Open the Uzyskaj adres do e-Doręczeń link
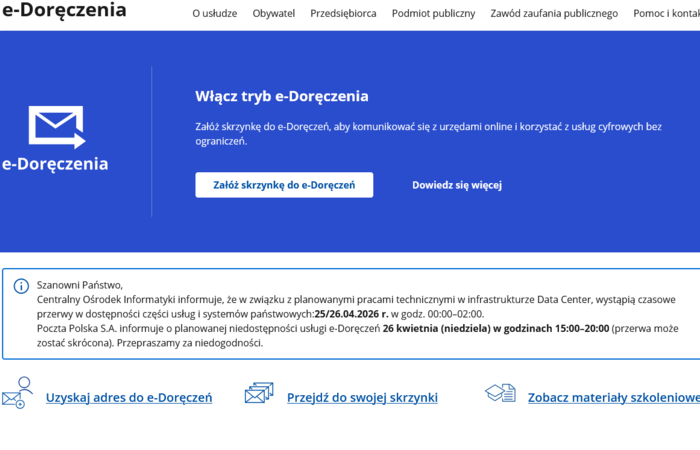This screenshot has width=700, height=450. [x=129, y=398]
